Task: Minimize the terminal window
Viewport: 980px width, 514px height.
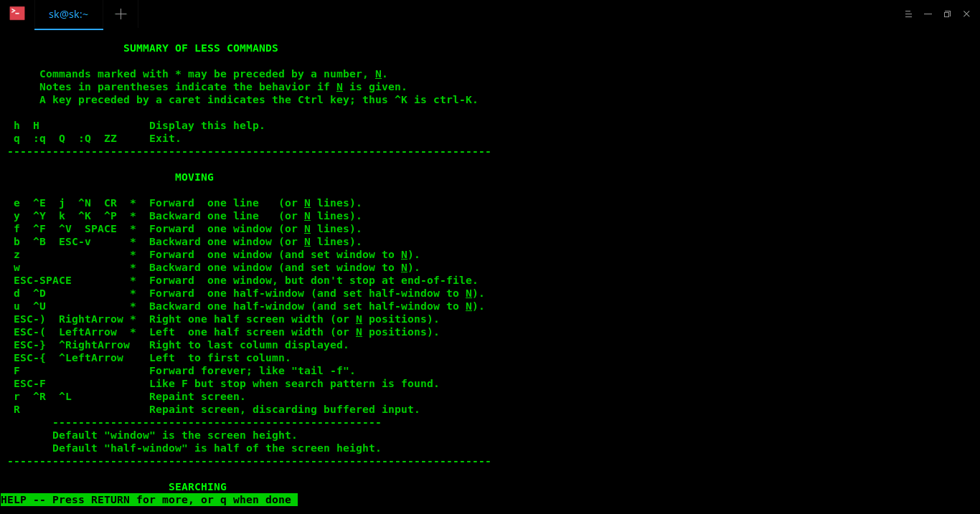Action: pyautogui.click(x=928, y=14)
